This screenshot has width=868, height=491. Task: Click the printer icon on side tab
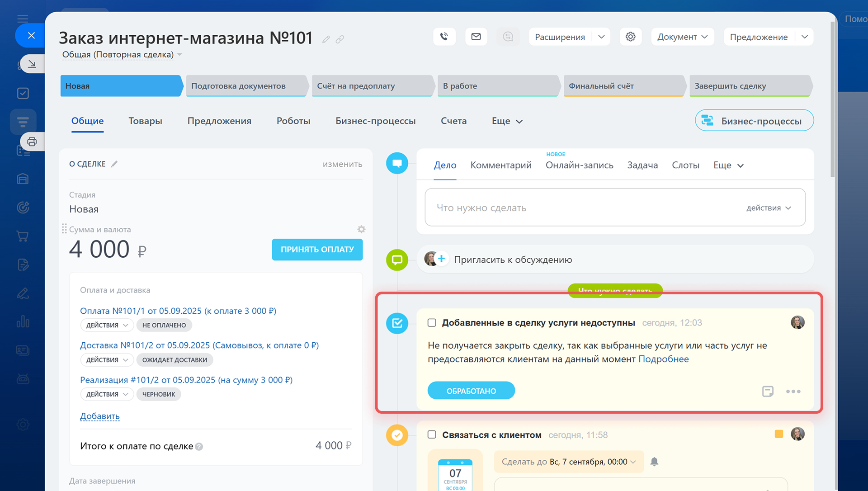[x=32, y=142]
